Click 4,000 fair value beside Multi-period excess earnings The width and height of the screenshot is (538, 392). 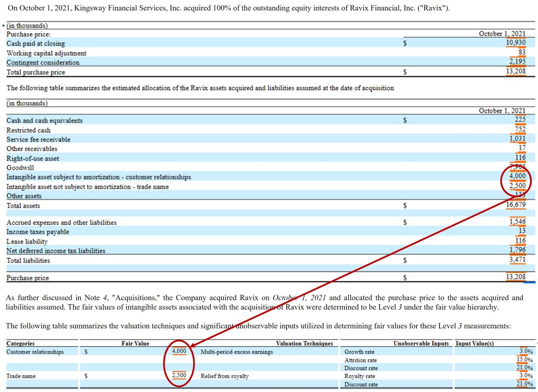tap(179, 351)
